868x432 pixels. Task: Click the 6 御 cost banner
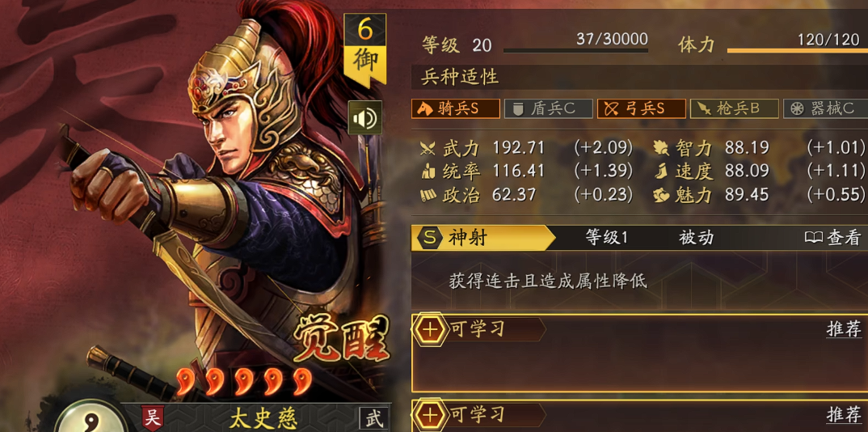364,49
